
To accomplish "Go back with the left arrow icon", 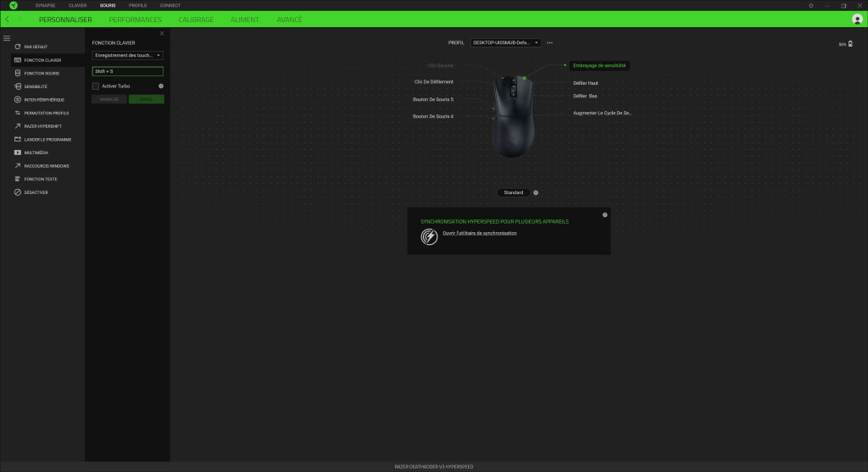I will tap(7, 19).
